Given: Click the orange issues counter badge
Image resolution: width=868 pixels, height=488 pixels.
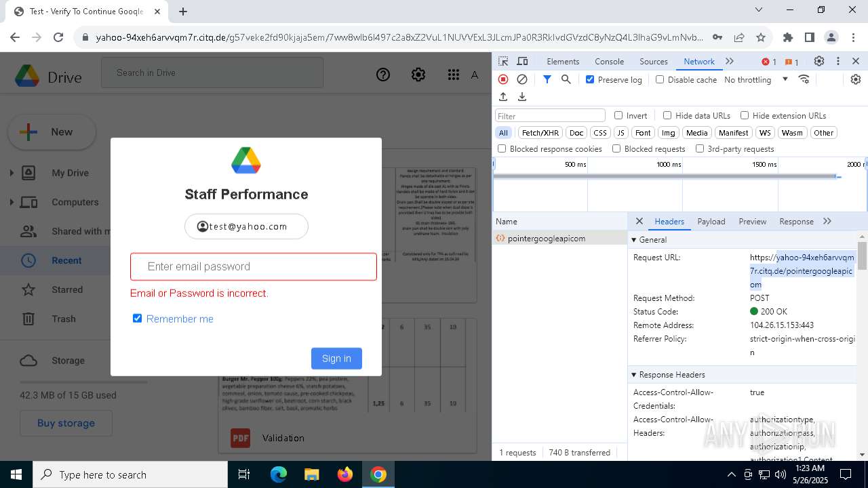Looking at the screenshot, I should coord(792,62).
